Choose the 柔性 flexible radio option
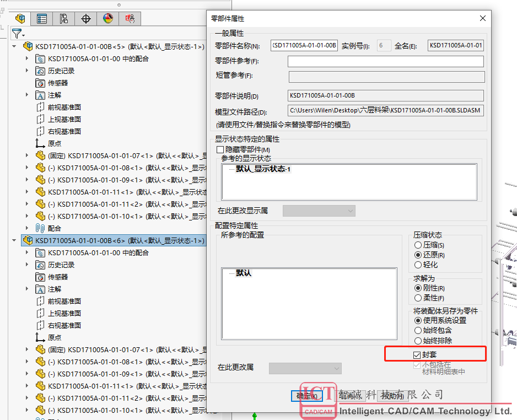This screenshot has width=517, height=420. [418, 298]
